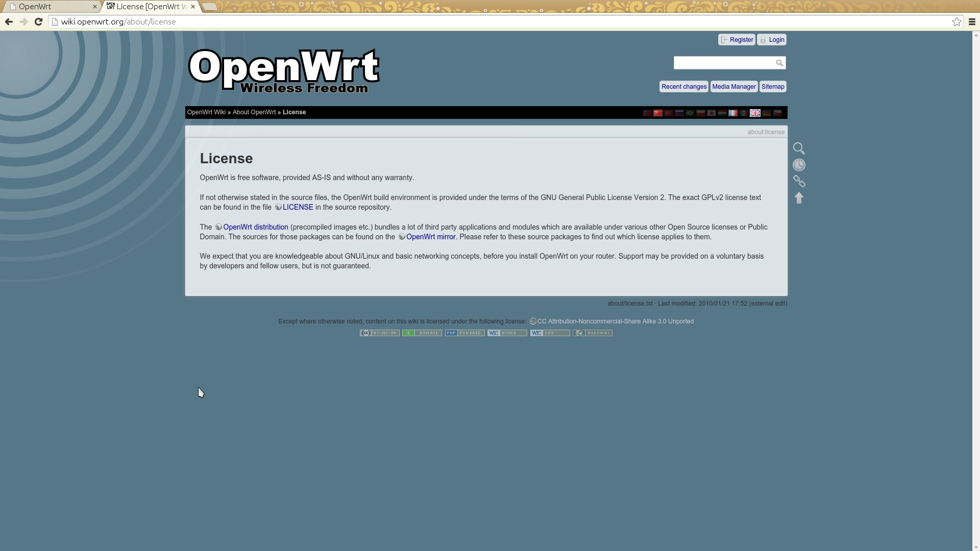Click the CC BY-NC-SA badge
Screen dimensions: 980x551
[x=379, y=333]
